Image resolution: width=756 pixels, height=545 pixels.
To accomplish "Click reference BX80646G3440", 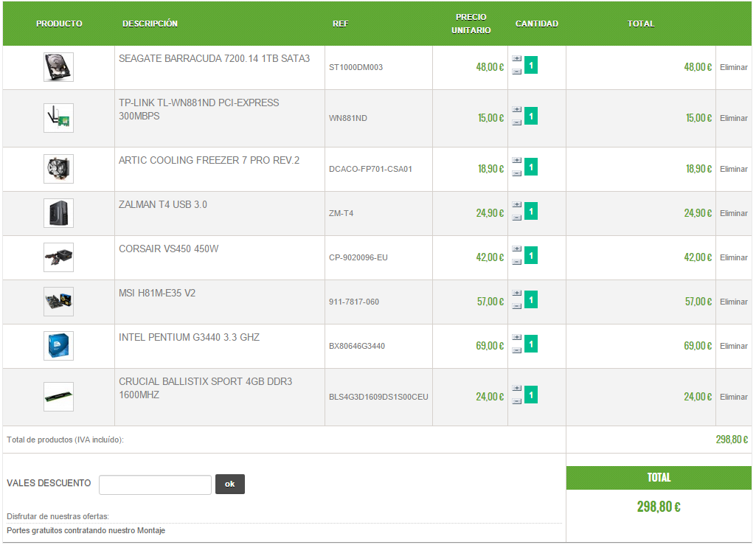I will 357,346.
